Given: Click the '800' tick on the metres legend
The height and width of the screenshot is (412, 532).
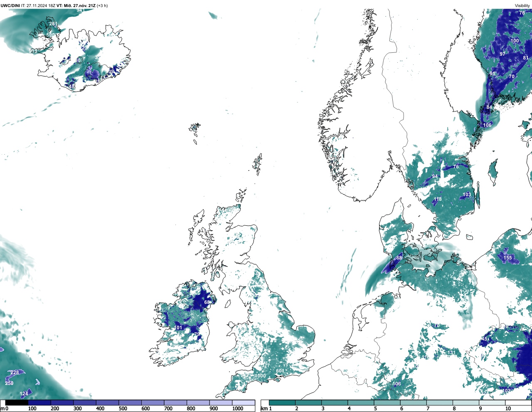Looking at the screenshot, I should tap(191, 409).
